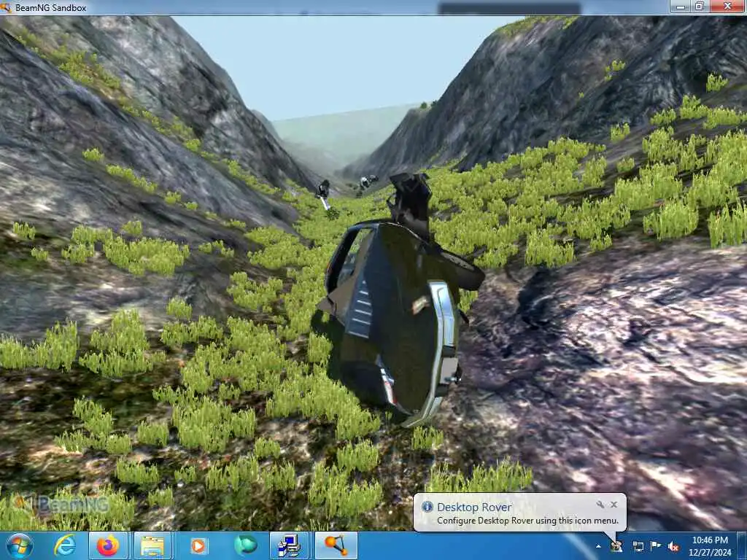Open Windows Explorer folder icon
The height and width of the screenshot is (560, 747).
click(152, 545)
